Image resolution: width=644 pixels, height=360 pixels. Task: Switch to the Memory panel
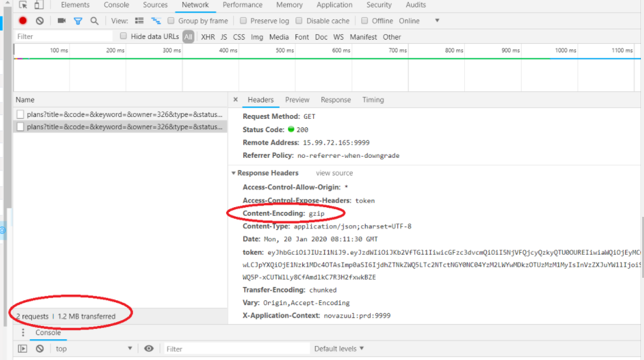pyautogui.click(x=289, y=5)
